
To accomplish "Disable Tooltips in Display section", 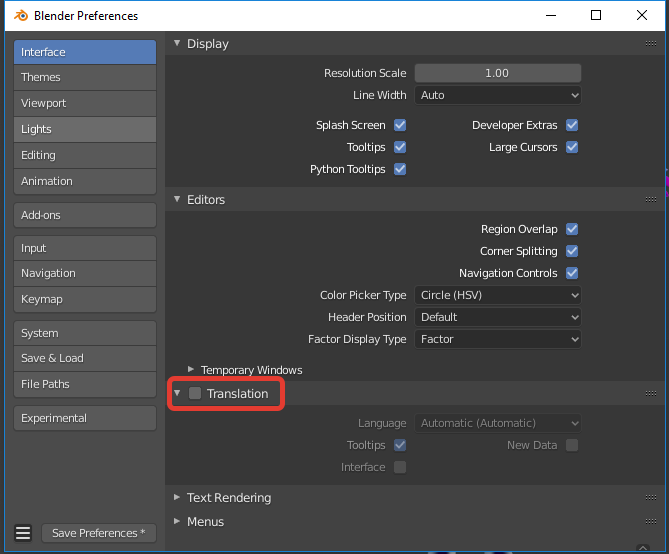I will point(400,147).
